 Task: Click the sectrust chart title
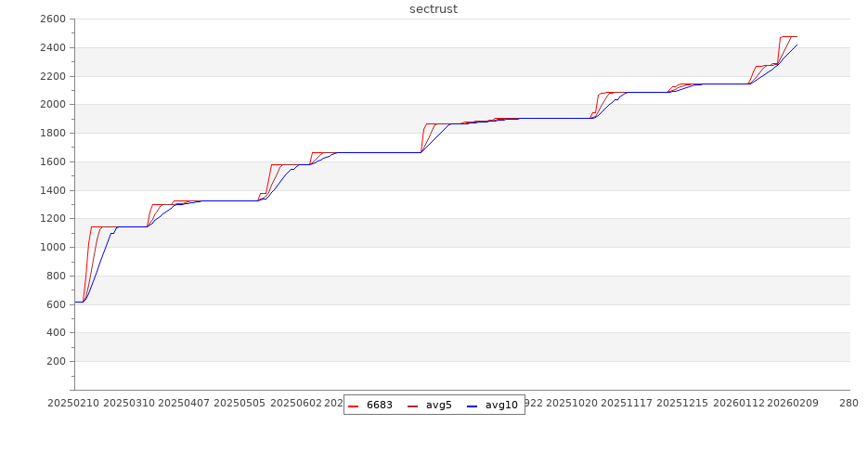click(434, 9)
